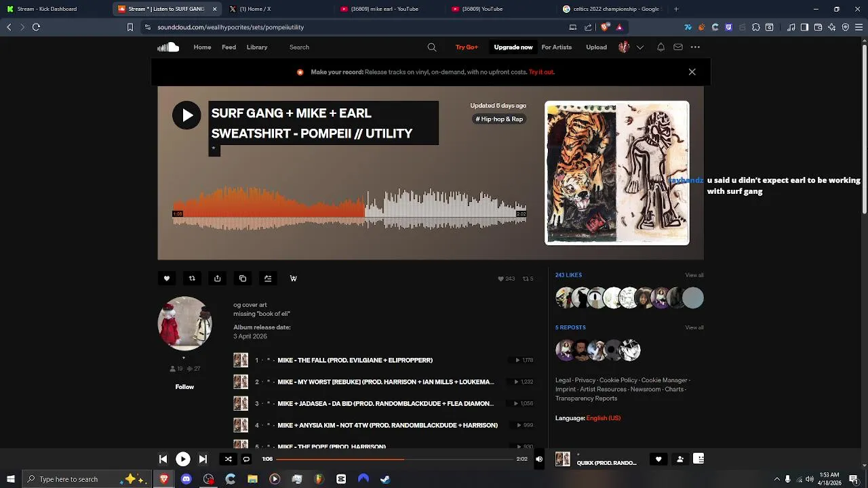The width and height of the screenshot is (868, 488).
Task: Open the search magnifier icon in header
Action: click(432, 47)
